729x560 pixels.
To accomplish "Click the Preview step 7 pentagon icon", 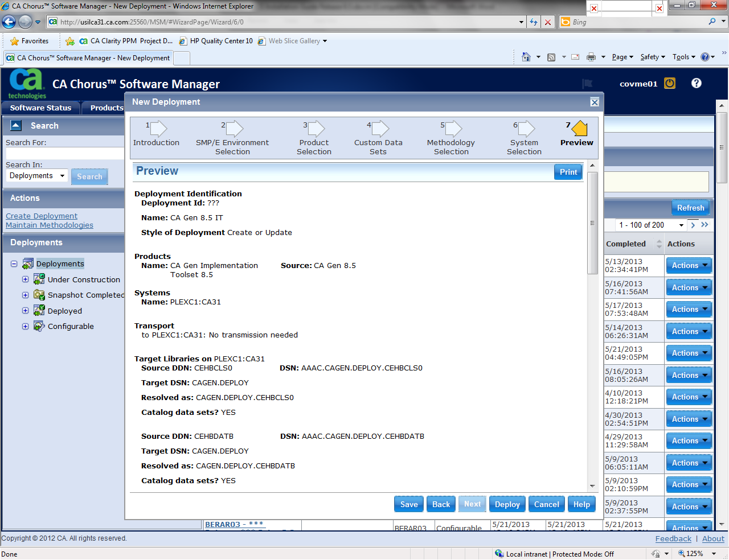I will pyautogui.click(x=579, y=128).
